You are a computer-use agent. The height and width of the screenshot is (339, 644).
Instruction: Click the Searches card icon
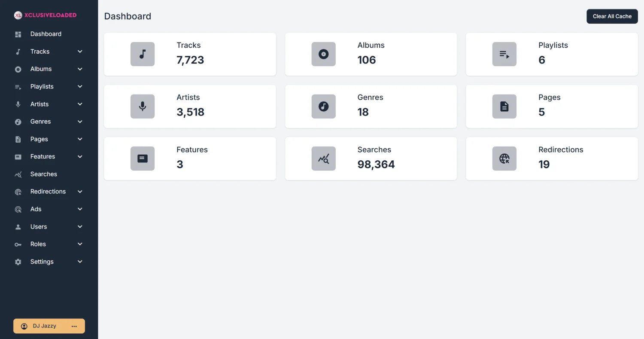pyautogui.click(x=323, y=159)
